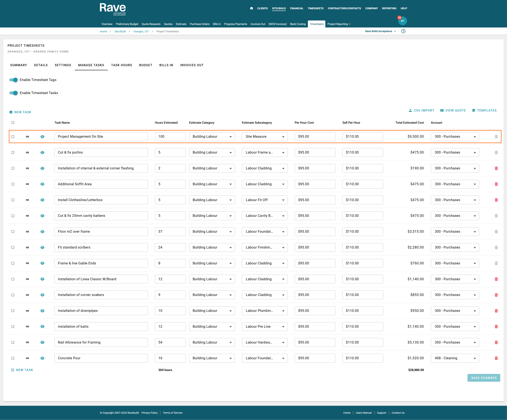Open Labour Pre Line subcategory dropdown

click(265, 327)
